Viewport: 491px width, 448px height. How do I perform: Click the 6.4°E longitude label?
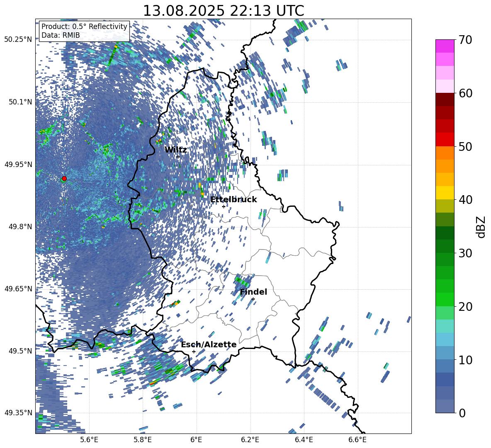coord(304,440)
